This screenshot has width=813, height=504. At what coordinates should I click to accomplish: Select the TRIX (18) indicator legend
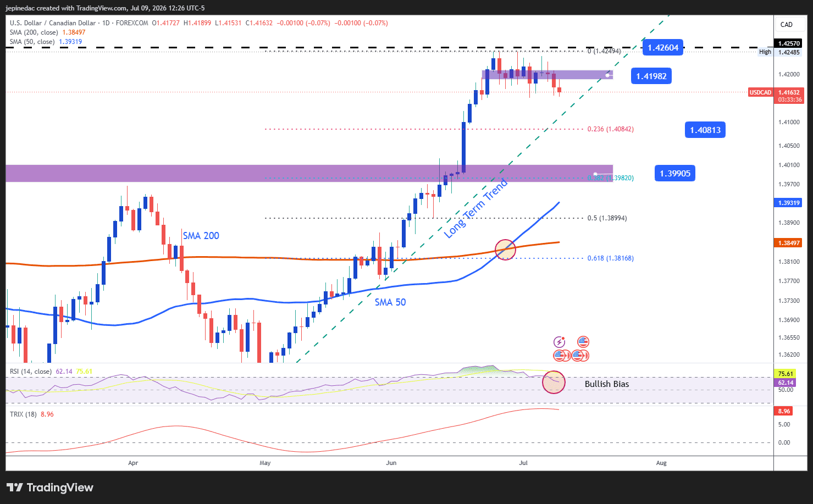[23, 414]
